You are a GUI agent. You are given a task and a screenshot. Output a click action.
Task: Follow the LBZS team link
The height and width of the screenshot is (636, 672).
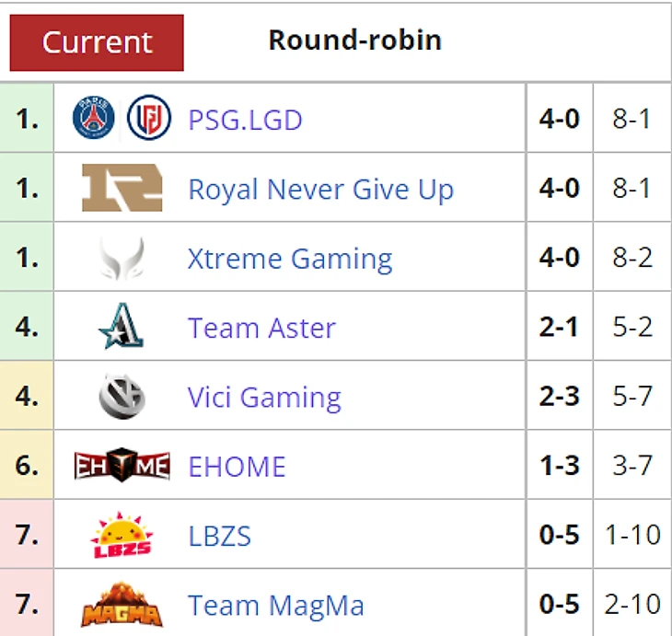tap(219, 536)
